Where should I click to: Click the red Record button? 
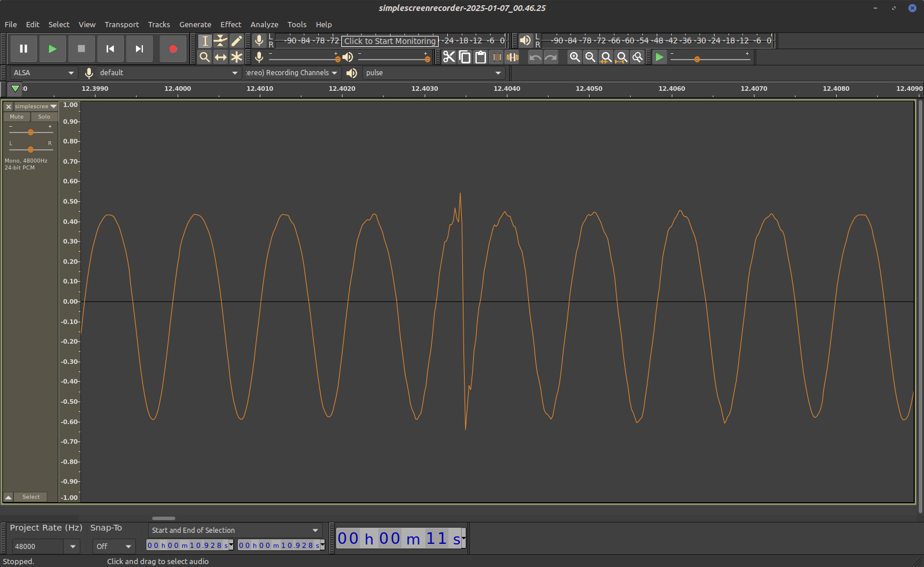173,49
